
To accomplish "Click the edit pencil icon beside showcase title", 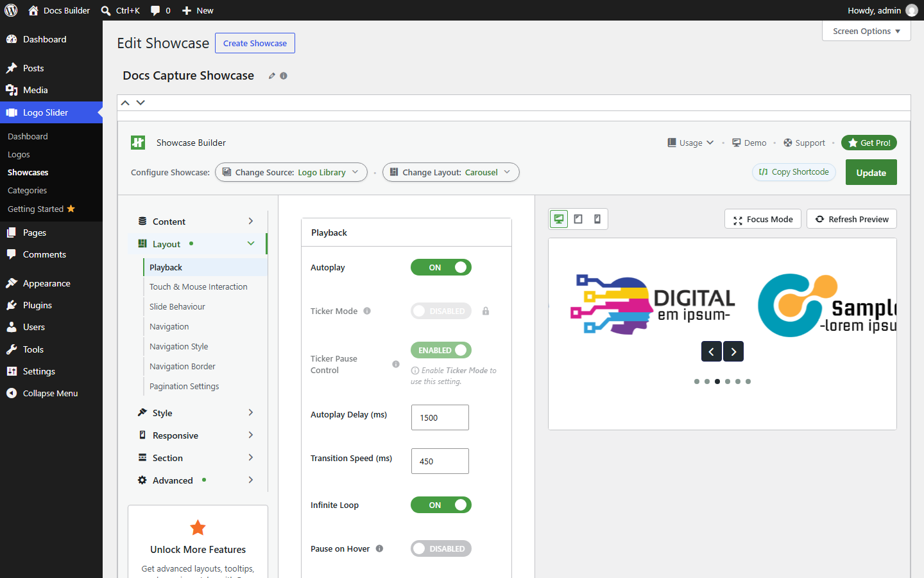I will point(272,76).
